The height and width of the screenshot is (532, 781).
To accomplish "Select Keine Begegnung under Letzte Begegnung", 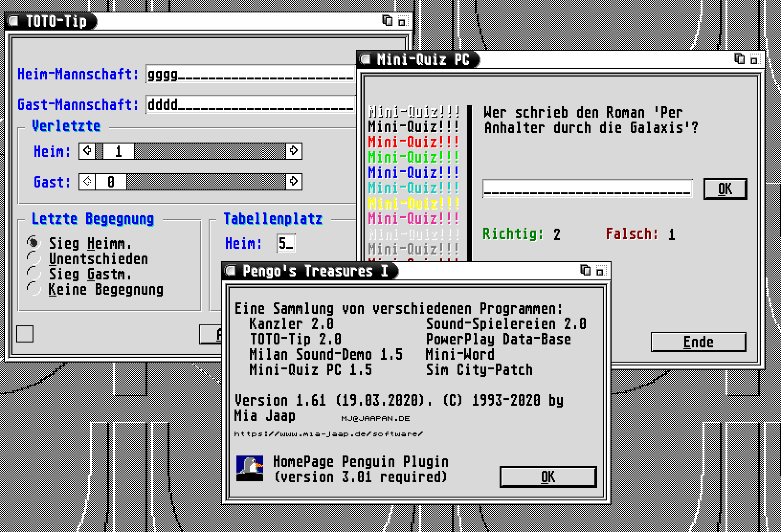I will pos(33,289).
